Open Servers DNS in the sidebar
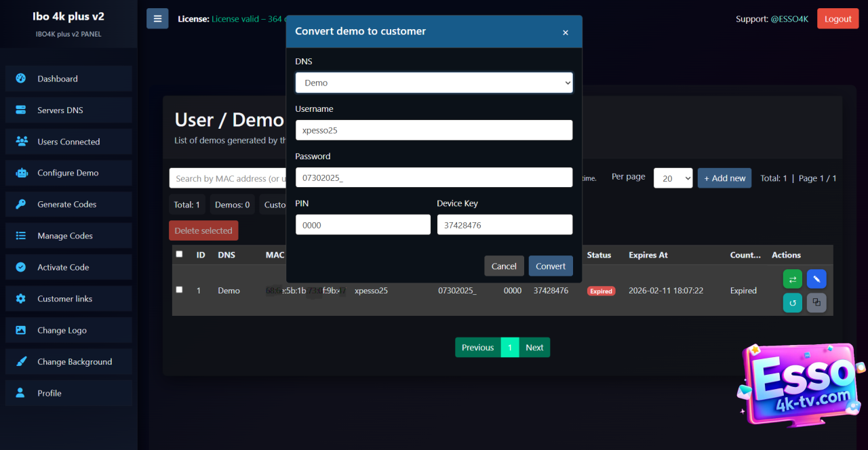 (x=60, y=110)
